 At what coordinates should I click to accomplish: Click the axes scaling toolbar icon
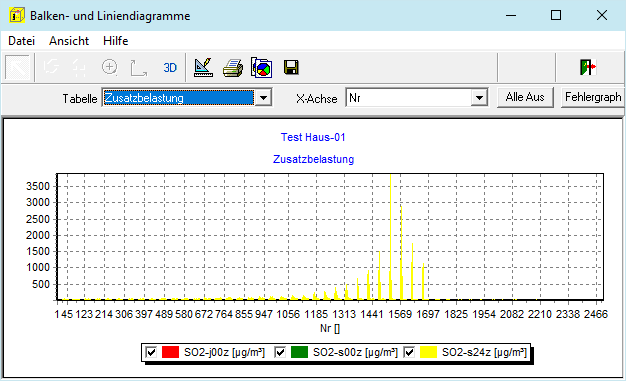[x=139, y=67]
